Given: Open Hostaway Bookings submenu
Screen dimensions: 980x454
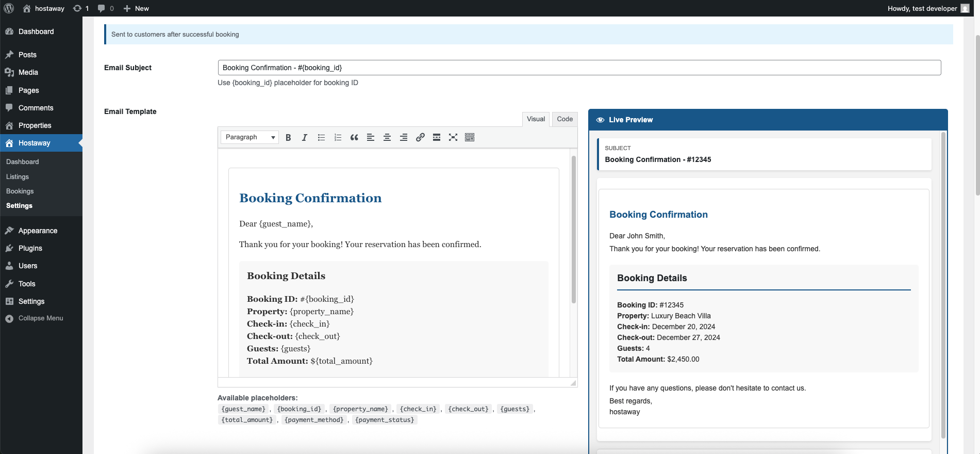Looking at the screenshot, I should pos(20,191).
